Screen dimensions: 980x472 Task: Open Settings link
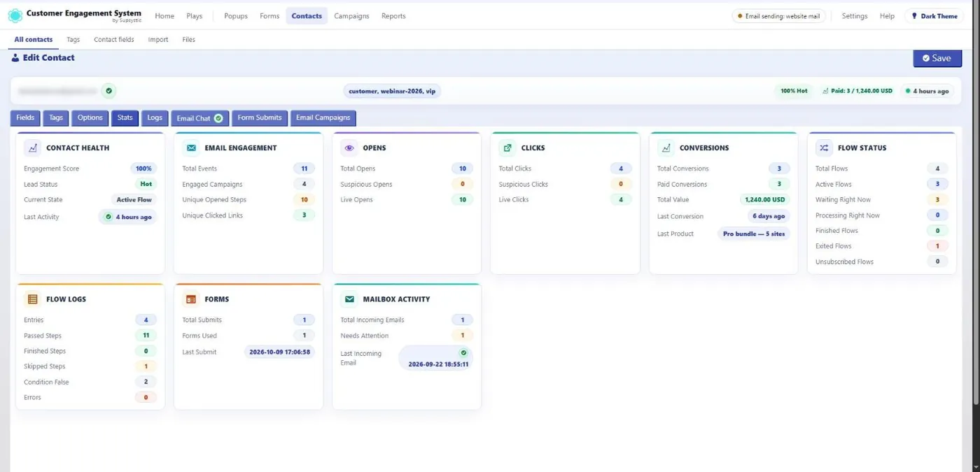(x=855, y=16)
